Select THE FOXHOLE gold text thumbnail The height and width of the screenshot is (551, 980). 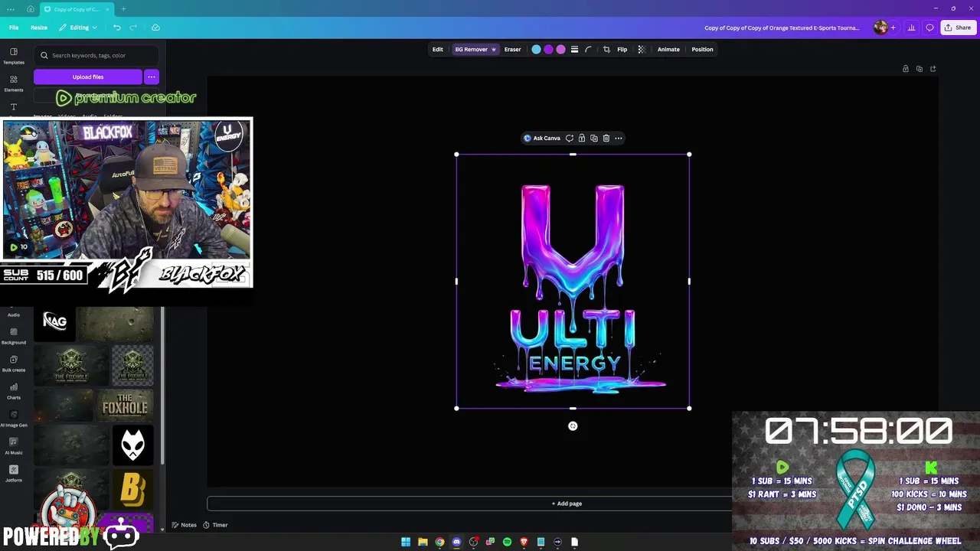tap(125, 406)
